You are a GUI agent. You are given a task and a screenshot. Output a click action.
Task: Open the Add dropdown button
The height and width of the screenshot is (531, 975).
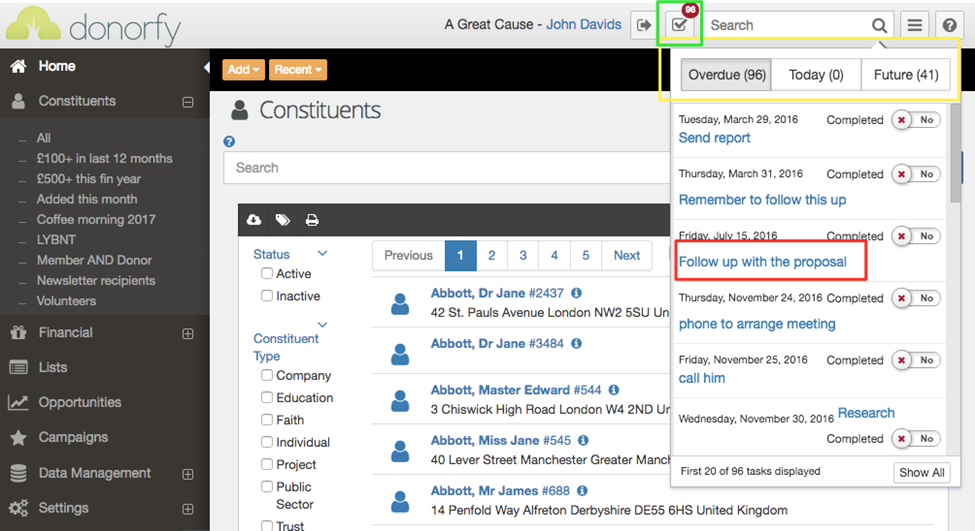[243, 70]
